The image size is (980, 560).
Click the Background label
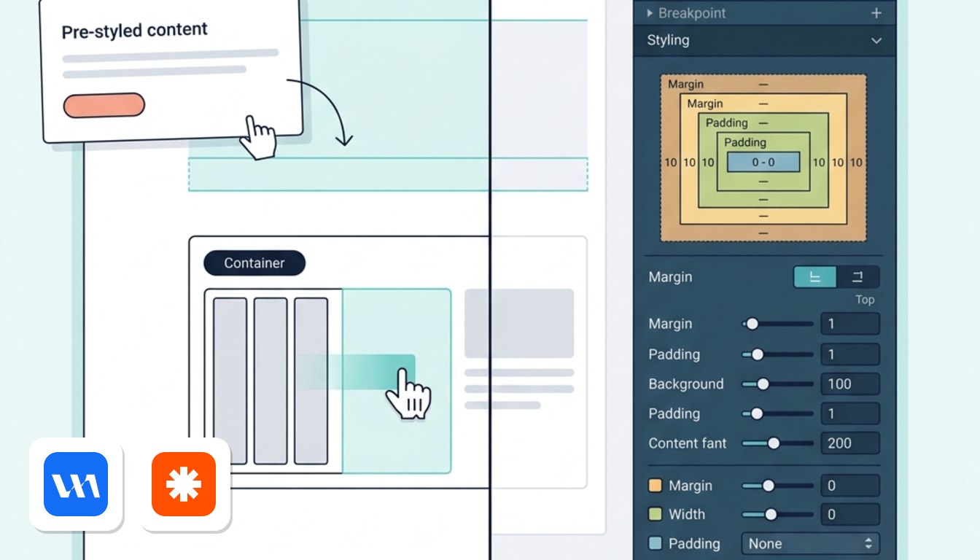coord(686,384)
